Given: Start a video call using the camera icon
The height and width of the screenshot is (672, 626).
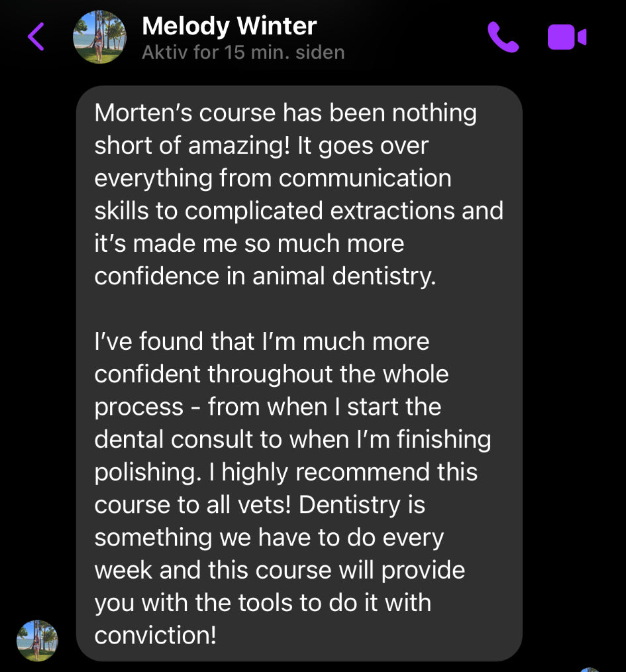Looking at the screenshot, I should tap(566, 37).
